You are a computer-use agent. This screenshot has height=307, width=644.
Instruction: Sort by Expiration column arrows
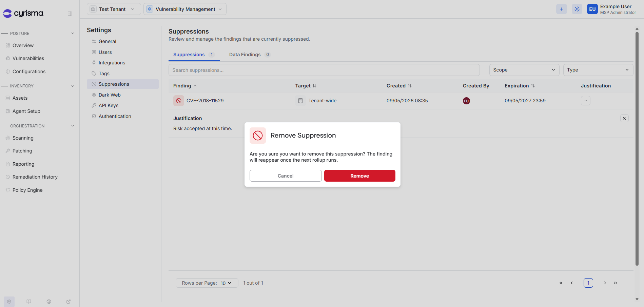pyautogui.click(x=533, y=86)
